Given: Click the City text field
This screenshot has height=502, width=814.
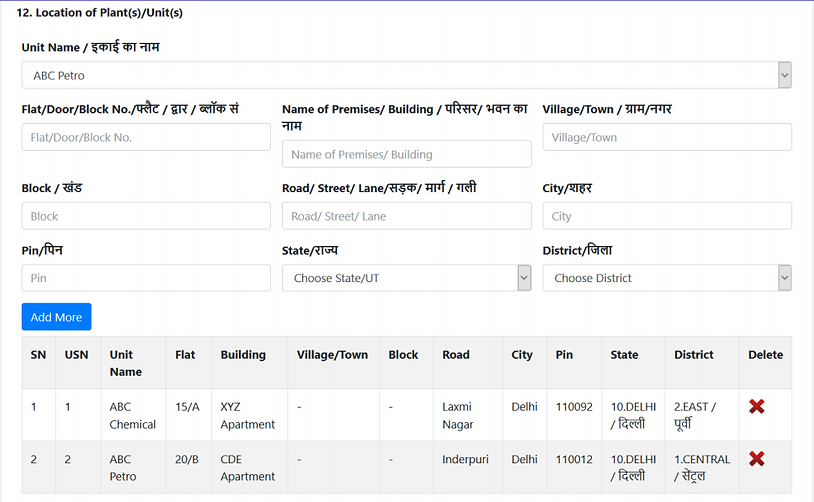Looking at the screenshot, I should pos(666,216).
